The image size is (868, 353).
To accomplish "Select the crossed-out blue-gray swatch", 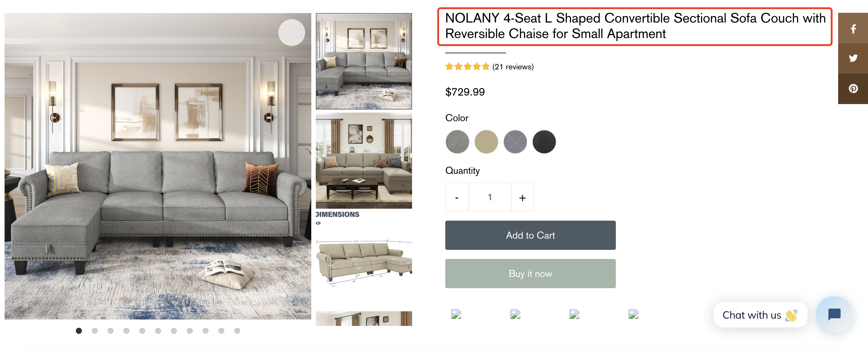I will (x=515, y=142).
